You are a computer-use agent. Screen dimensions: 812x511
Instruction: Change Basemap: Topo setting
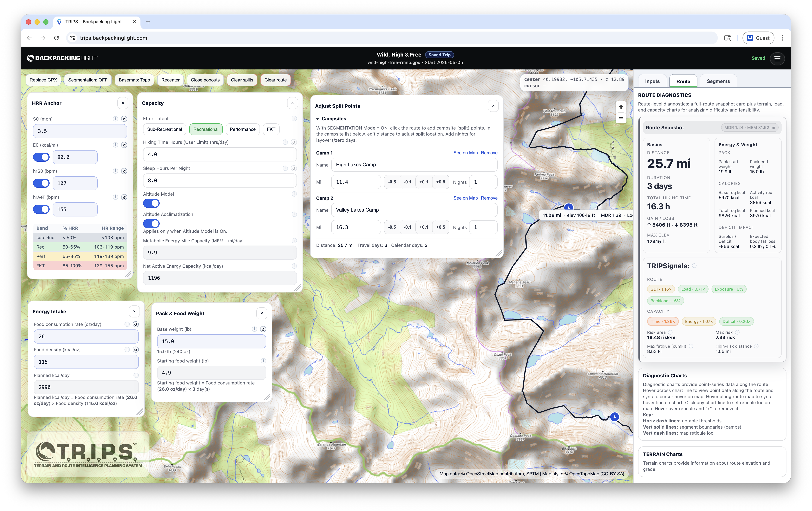tap(134, 80)
